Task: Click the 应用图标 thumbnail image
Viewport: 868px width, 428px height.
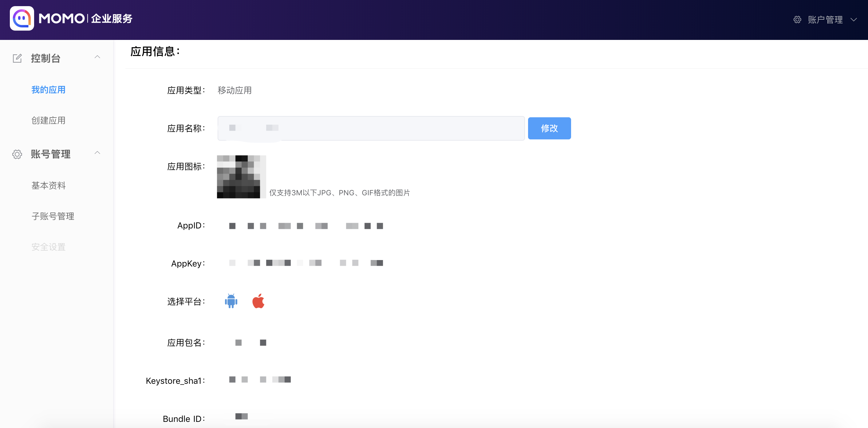Action: (241, 177)
